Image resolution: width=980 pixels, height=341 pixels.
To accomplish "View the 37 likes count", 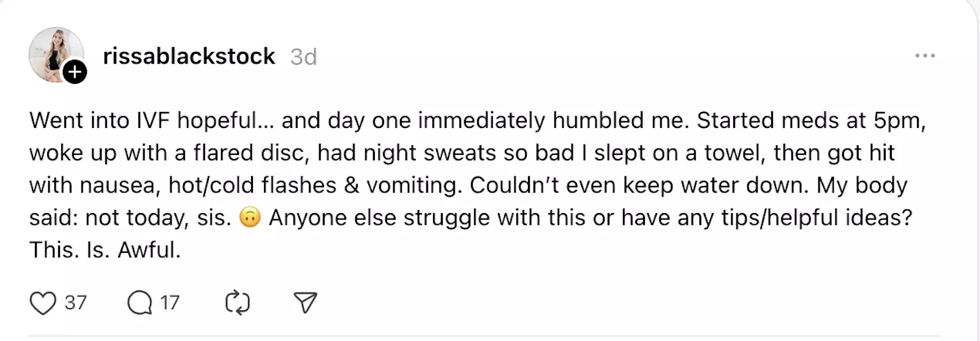I will (x=75, y=302).
